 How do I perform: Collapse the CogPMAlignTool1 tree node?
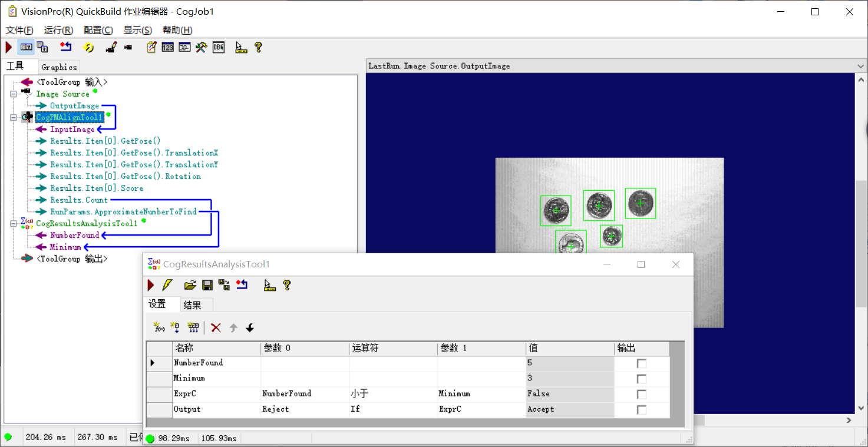pos(13,118)
